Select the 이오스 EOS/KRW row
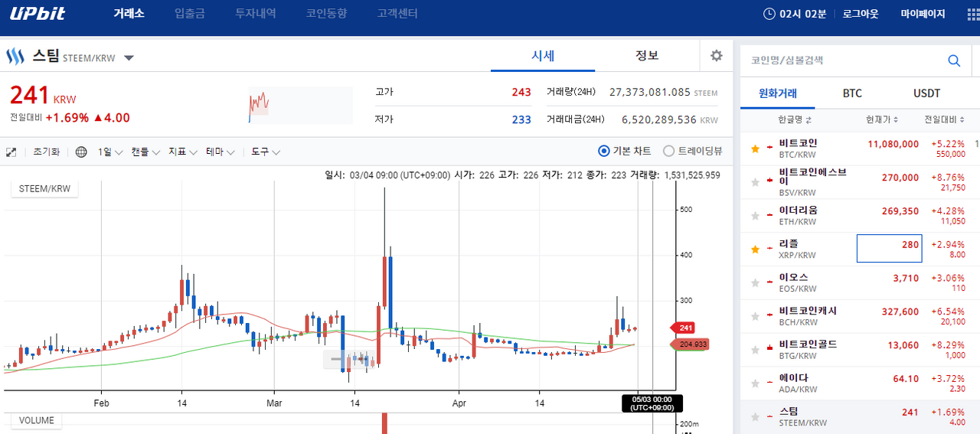The image size is (980, 434). pyautogui.click(x=858, y=283)
